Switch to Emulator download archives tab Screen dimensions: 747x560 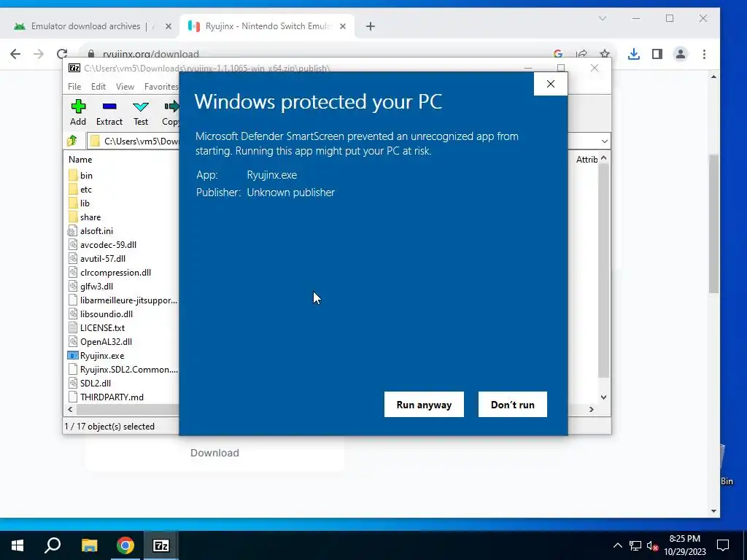(x=86, y=26)
